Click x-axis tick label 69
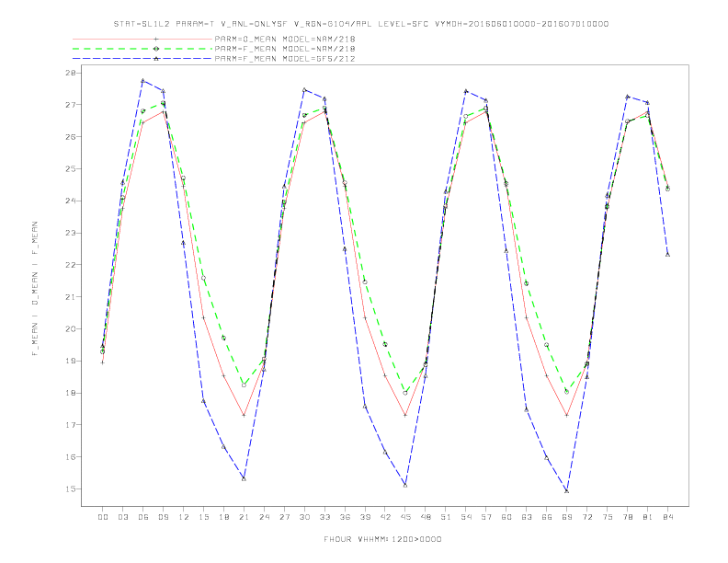The height and width of the screenshot is (563, 728). point(567,517)
